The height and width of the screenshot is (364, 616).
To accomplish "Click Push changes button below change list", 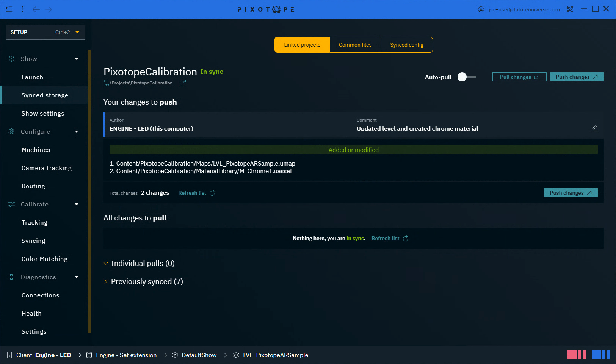I will click(571, 193).
